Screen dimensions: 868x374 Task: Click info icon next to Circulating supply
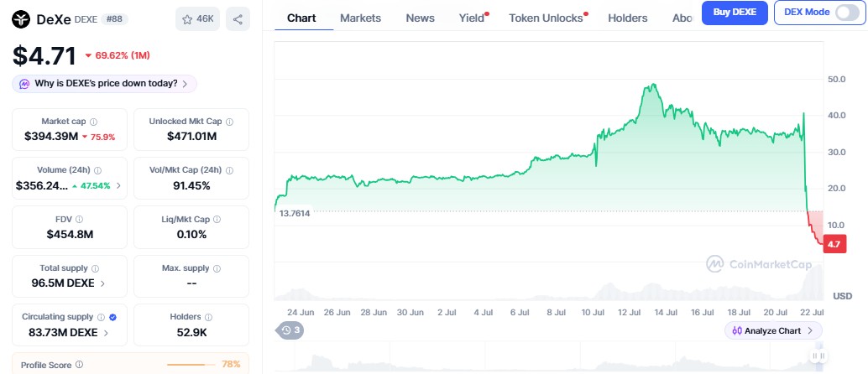[x=102, y=318]
